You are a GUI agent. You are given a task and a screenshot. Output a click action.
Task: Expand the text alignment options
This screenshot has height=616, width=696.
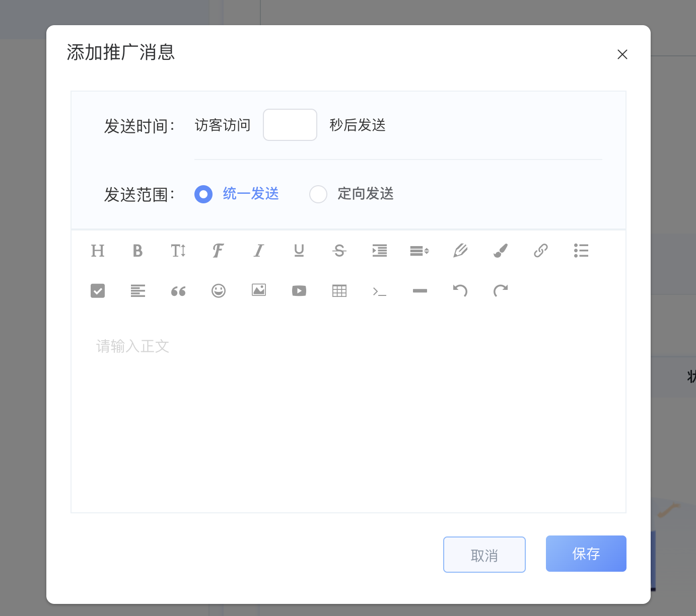pyautogui.click(x=137, y=291)
